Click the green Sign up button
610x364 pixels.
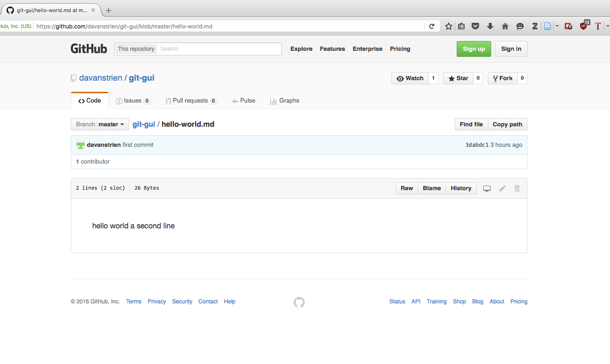click(473, 49)
